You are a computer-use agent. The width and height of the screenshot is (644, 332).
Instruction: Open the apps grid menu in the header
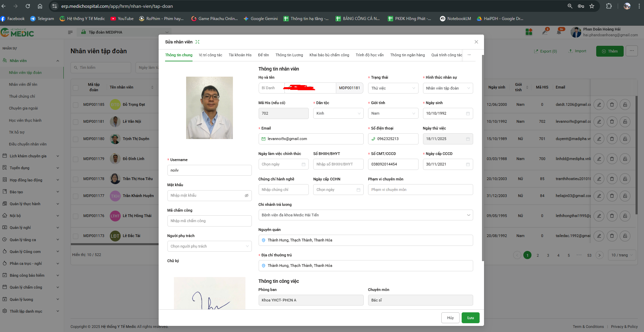click(529, 31)
